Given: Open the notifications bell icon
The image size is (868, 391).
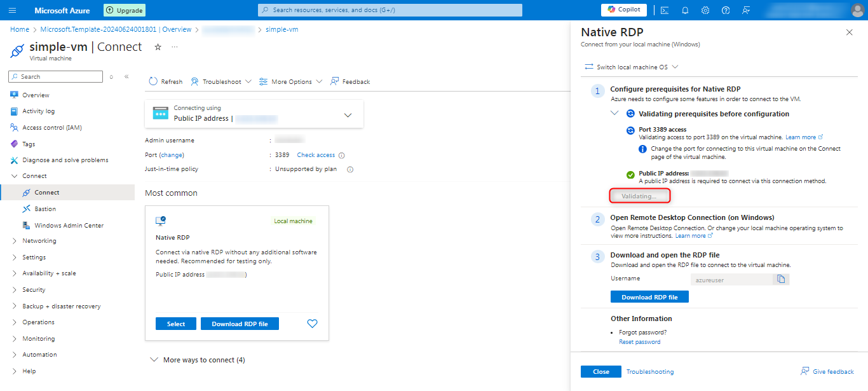Looking at the screenshot, I should pos(685,10).
